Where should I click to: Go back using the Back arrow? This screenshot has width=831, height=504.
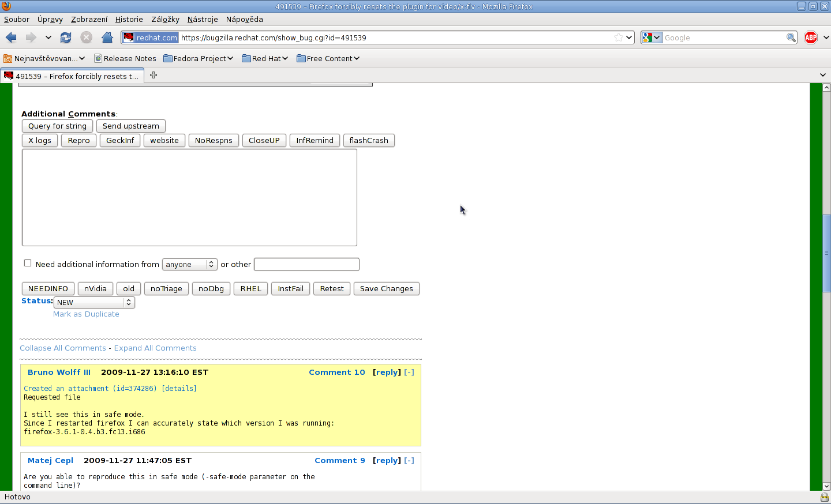(x=11, y=37)
